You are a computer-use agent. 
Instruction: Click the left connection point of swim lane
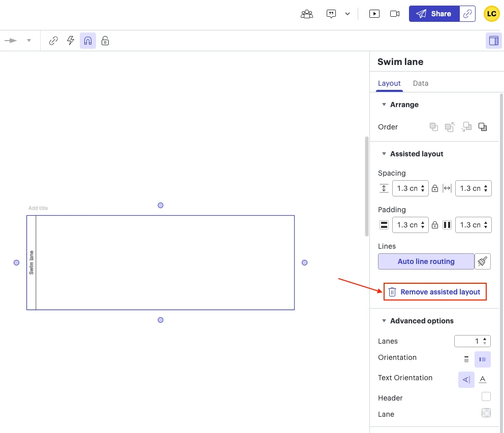coord(16,263)
